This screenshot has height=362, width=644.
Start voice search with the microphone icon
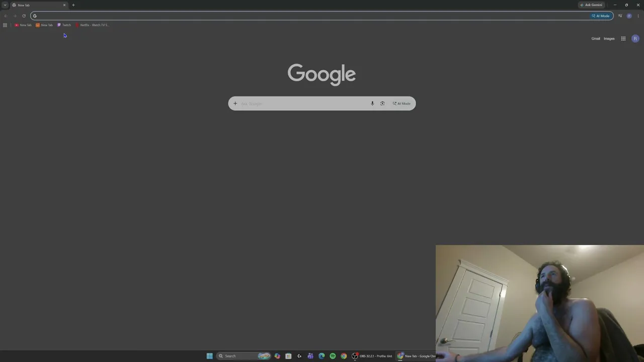[372, 104]
